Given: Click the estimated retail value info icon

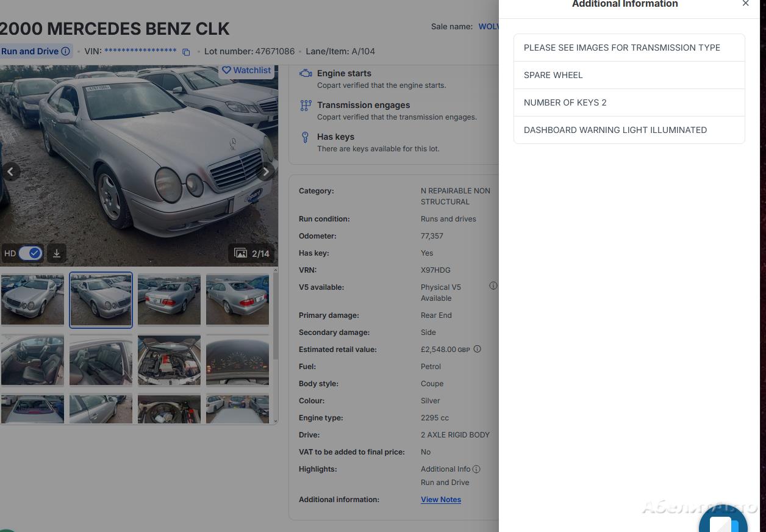Looking at the screenshot, I should (478, 349).
